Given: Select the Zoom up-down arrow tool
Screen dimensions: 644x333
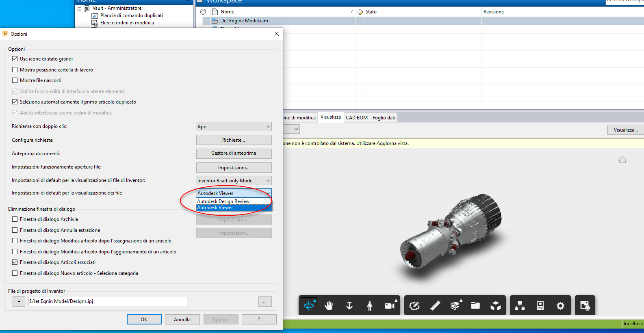Looking at the screenshot, I should click(x=349, y=305).
